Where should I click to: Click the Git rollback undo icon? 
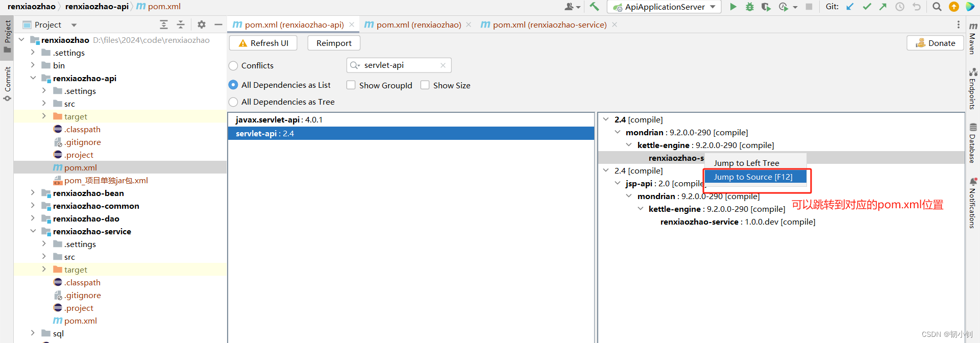click(x=917, y=7)
